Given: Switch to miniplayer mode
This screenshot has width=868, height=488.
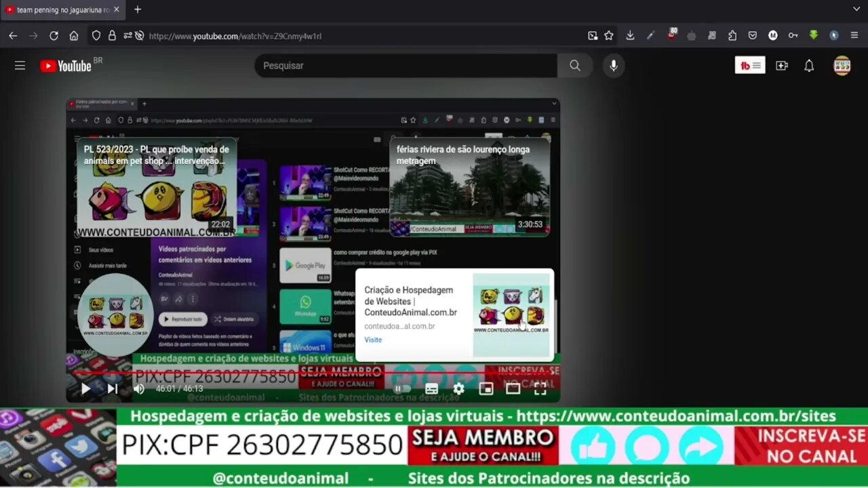Looking at the screenshot, I should 486,389.
